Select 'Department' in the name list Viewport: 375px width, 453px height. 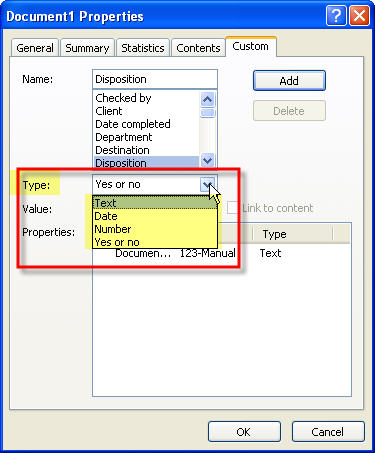pos(146,137)
